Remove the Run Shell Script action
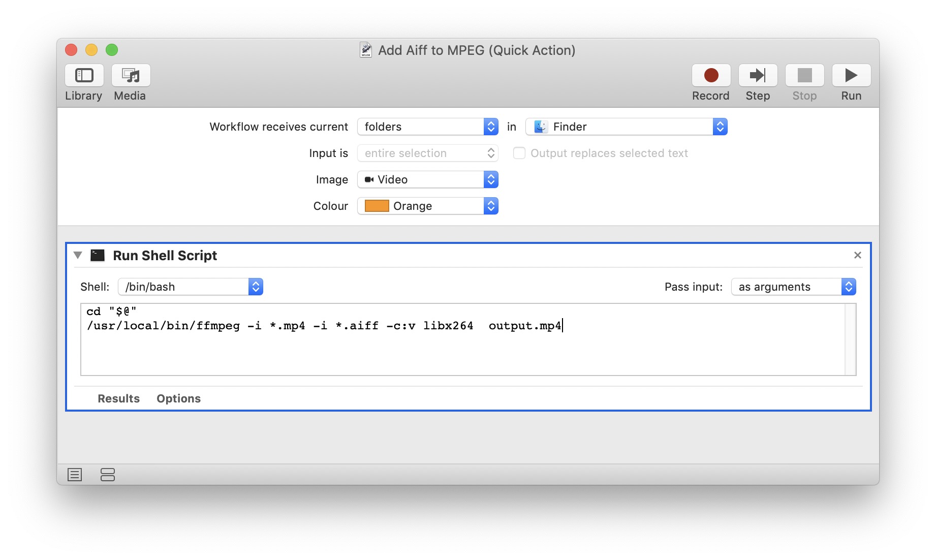The height and width of the screenshot is (560, 936). pyautogui.click(x=857, y=255)
